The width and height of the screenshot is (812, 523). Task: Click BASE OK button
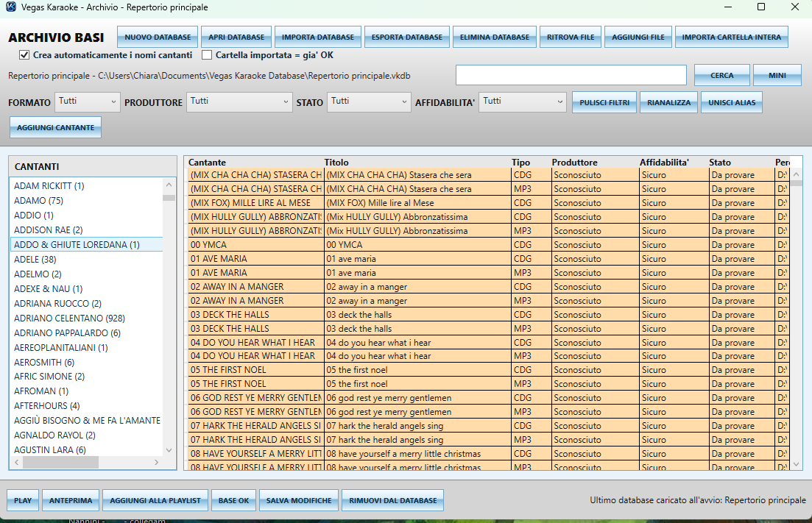(x=233, y=500)
